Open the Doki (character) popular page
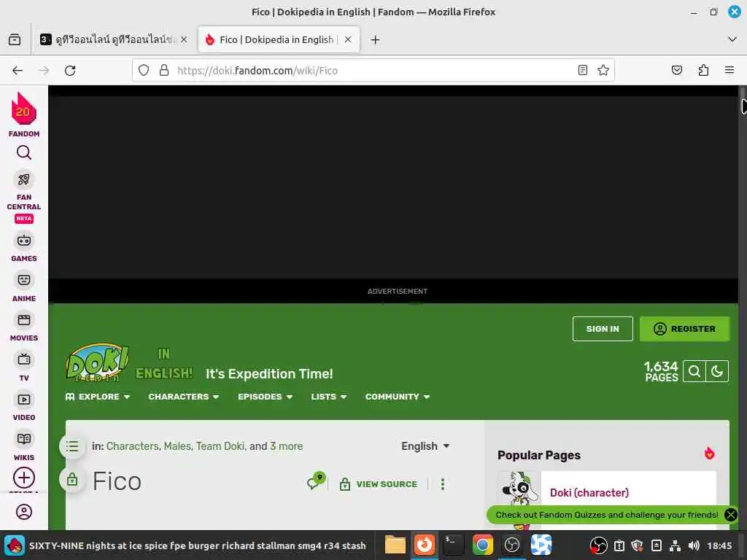The height and width of the screenshot is (560, 747). [589, 493]
